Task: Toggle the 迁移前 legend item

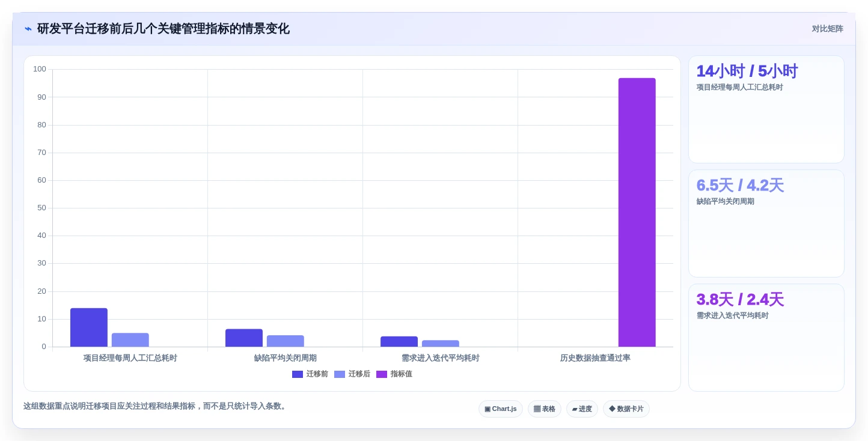Action: [x=310, y=374]
